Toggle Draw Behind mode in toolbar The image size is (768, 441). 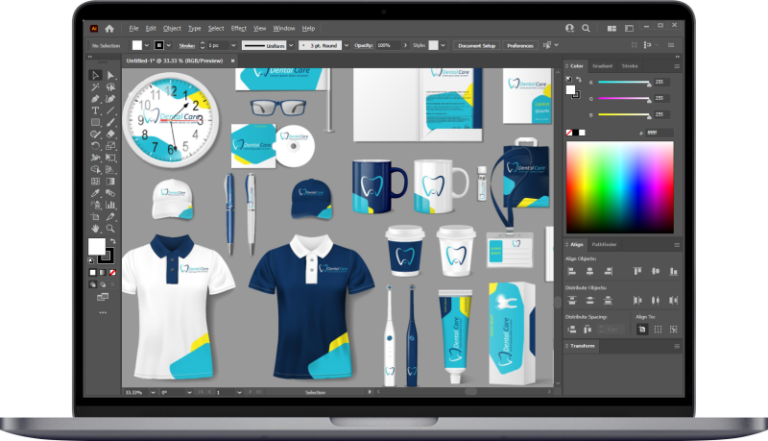coord(102,284)
